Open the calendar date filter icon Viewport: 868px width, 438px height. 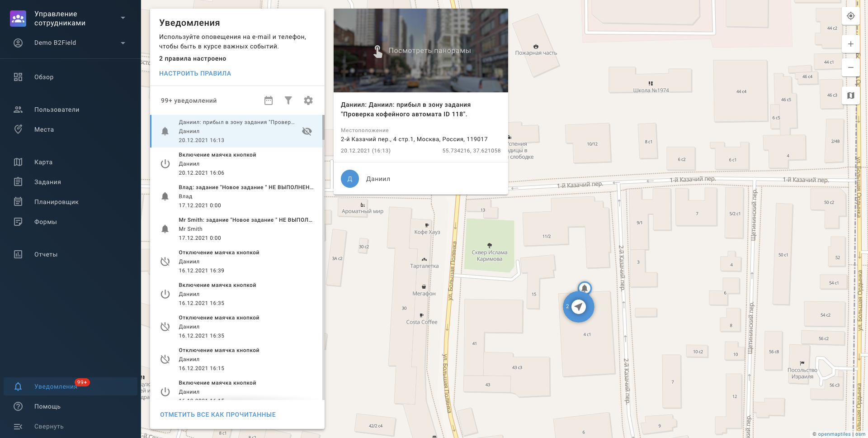(x=269, y=100)
